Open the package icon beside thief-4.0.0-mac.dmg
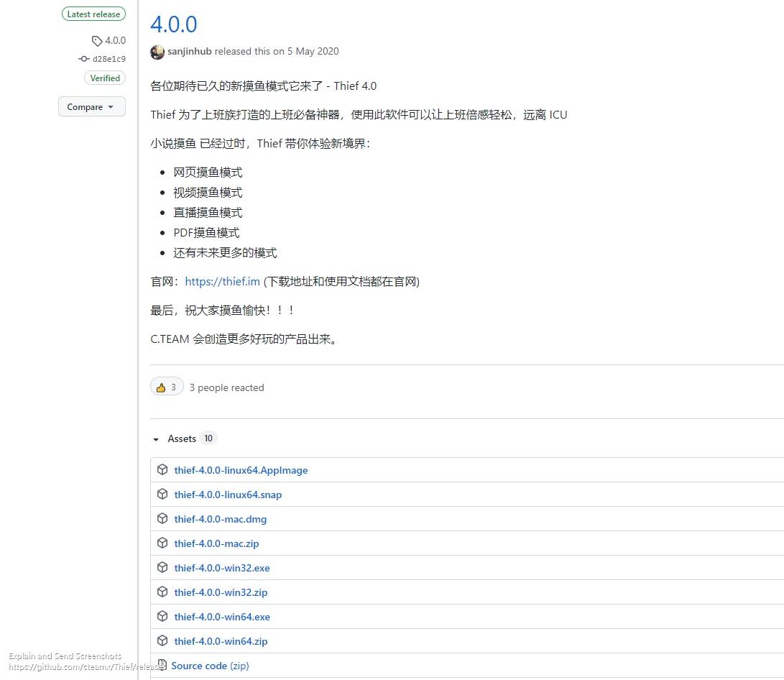This screenshot has width=784, height=680. click(162, 518)
